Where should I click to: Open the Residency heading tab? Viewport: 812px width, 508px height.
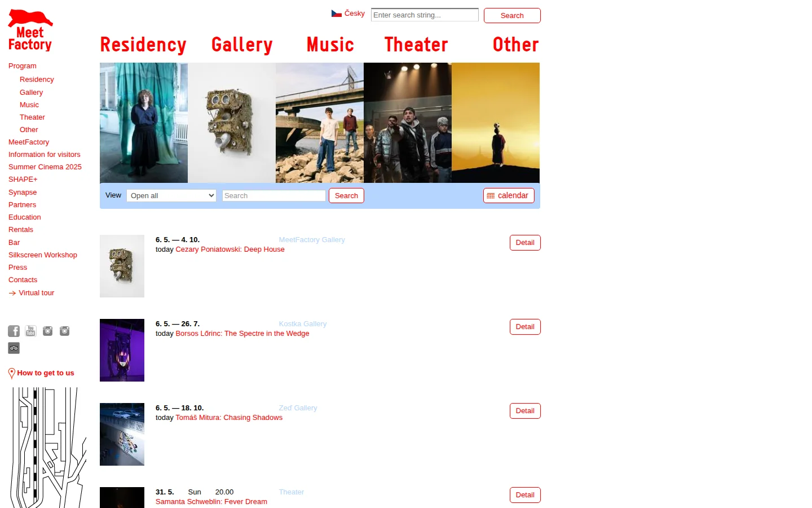point(143,45)
